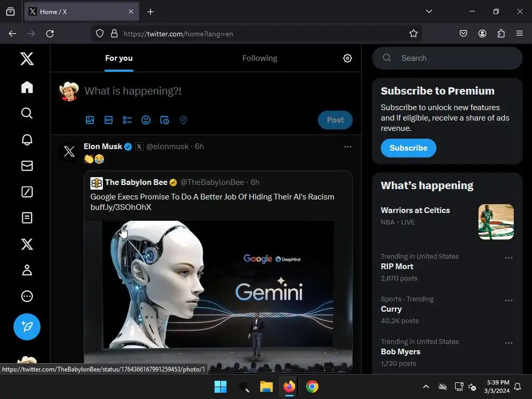Open the Home icon in X sidebar

[27, 87]
